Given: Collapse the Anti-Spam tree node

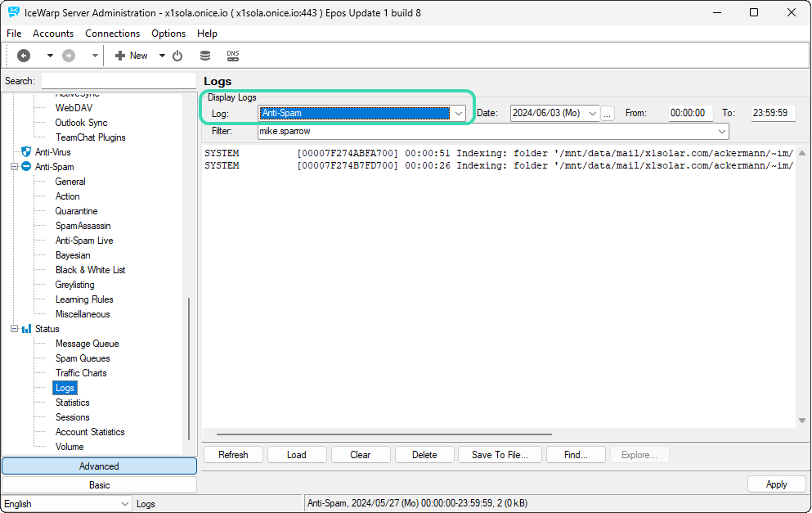Looking at the screenshot, I should pos(15,166).
